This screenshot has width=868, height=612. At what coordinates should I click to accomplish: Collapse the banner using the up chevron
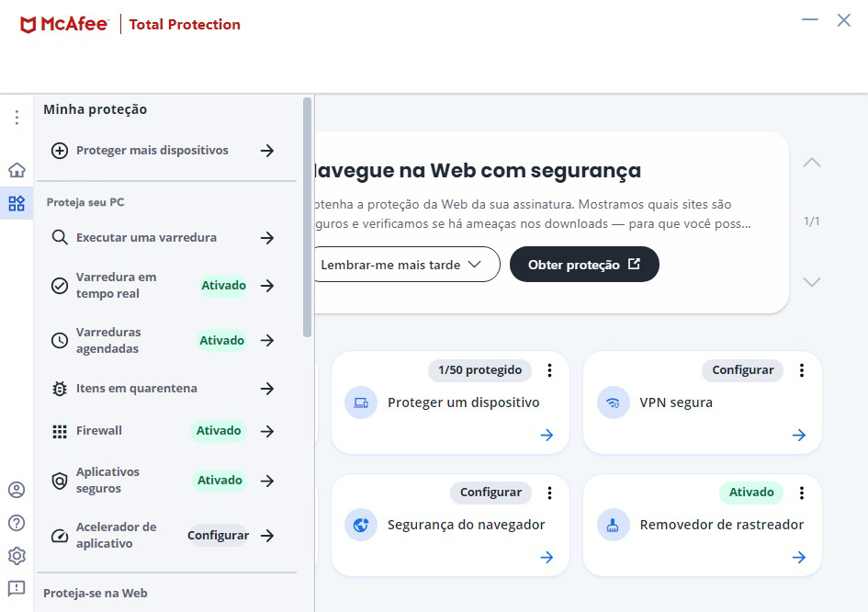click(811, 161)
